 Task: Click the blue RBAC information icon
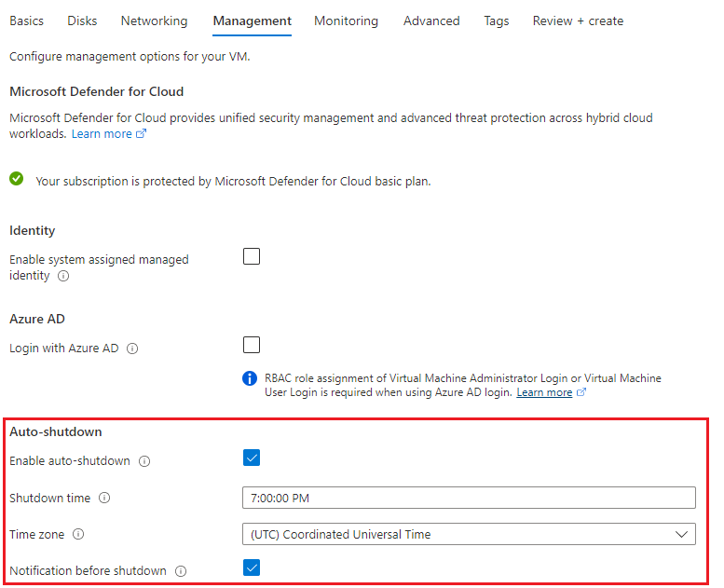250,378
